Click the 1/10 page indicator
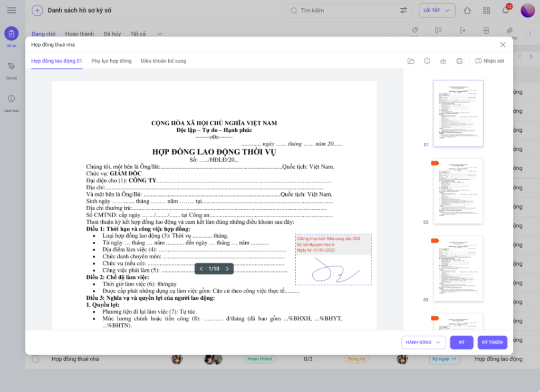540x392 pixels. point(214,269)
